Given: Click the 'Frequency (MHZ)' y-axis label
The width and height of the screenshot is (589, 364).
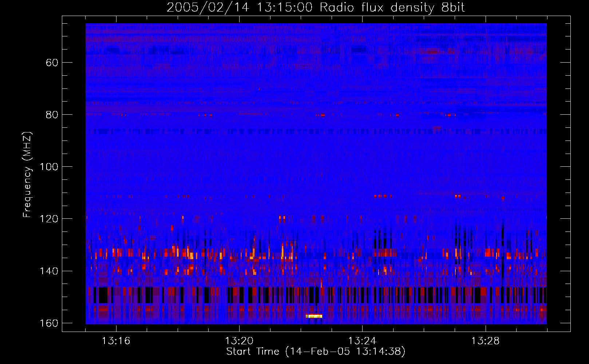Looking at the screenshot, I should [x=27, y=175].
